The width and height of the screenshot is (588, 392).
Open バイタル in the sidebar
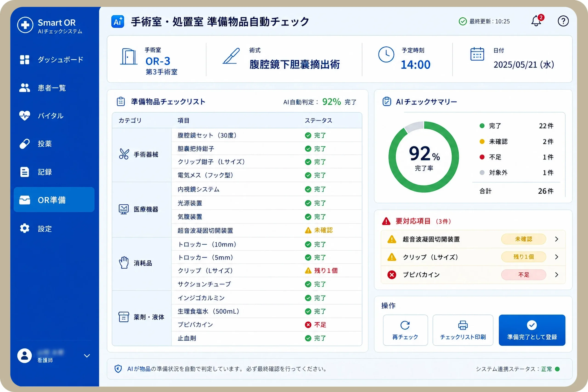pyautogui.click(x=54, y=116)
